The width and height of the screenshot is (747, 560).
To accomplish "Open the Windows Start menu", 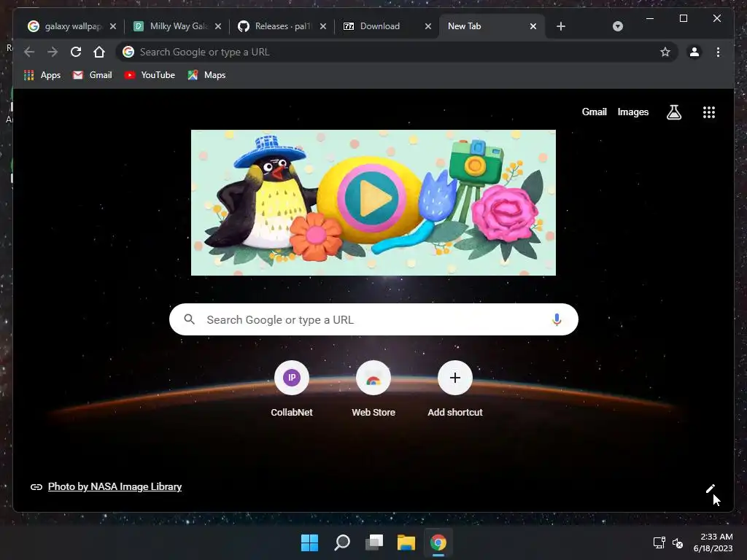I will [309, 542].
